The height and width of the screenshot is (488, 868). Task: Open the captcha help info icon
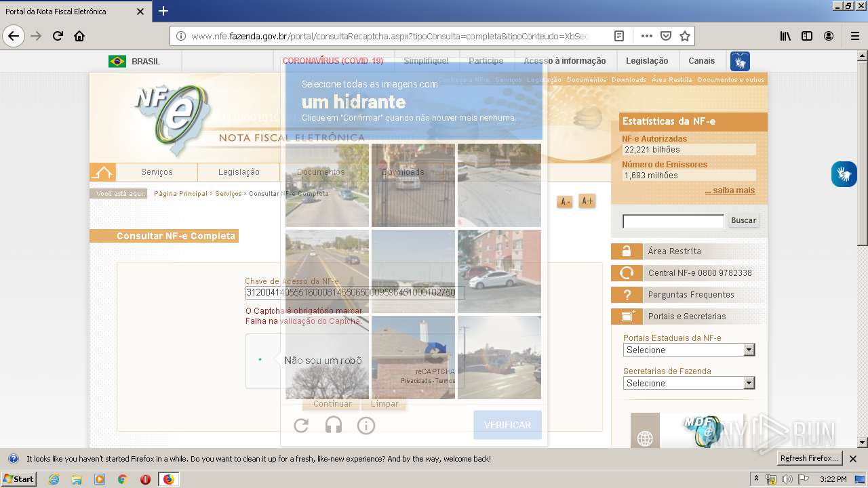(x=366, y=425)
